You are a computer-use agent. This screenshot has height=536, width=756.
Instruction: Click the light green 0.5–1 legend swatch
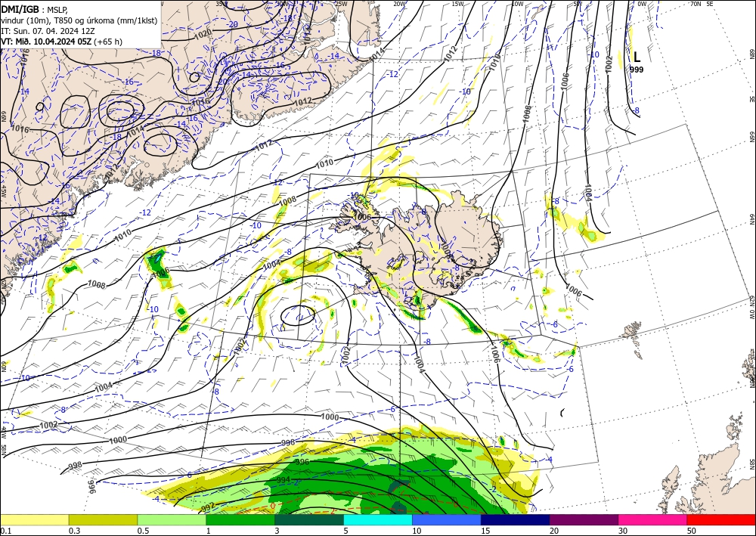point(172,519)
